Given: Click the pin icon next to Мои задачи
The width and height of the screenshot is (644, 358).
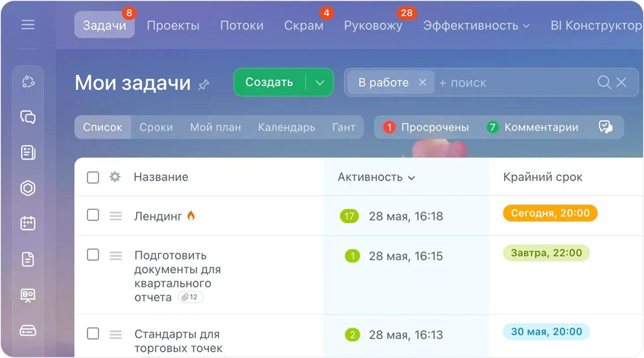Looking at the screenshot, I should (203, 85).
